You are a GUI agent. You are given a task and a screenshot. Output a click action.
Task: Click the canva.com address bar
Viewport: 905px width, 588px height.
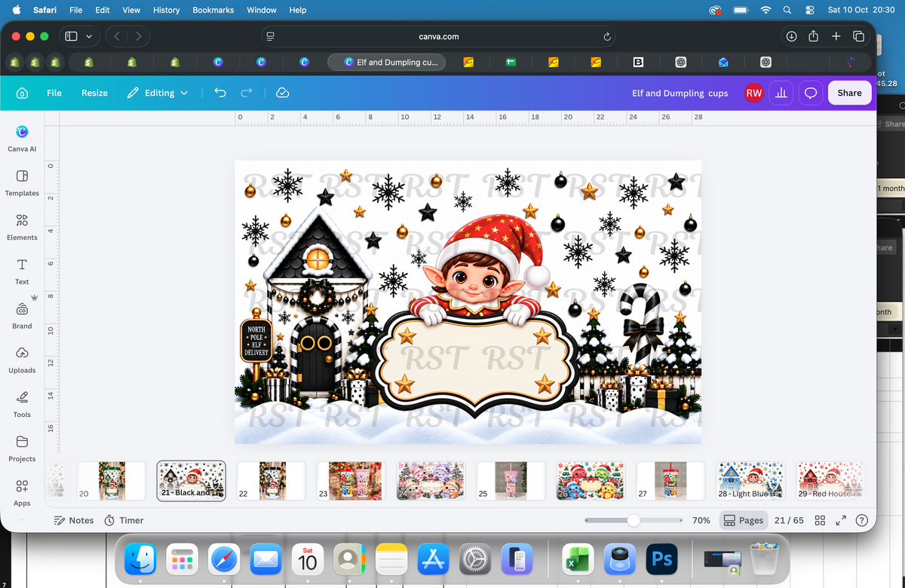pos(438,36)
